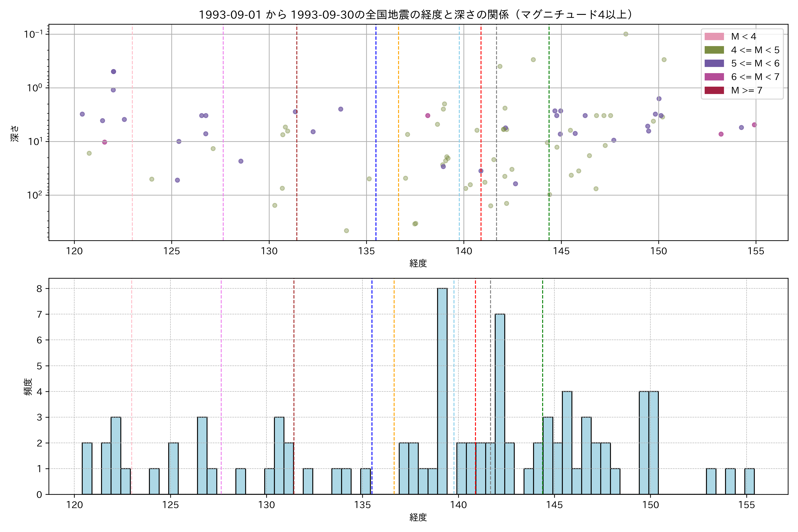Click the magenta 6 <= M < 7 legend swatch
Viewport: 798px width, 532px height.
click(x=714, y=77)
